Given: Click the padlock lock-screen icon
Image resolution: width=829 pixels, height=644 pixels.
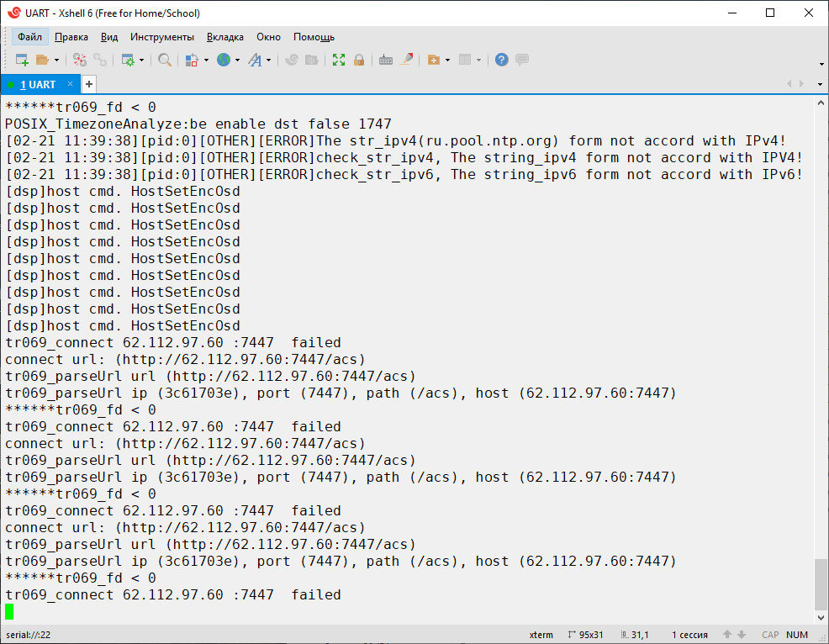Looking at the screenshot, I should (359, 60).
